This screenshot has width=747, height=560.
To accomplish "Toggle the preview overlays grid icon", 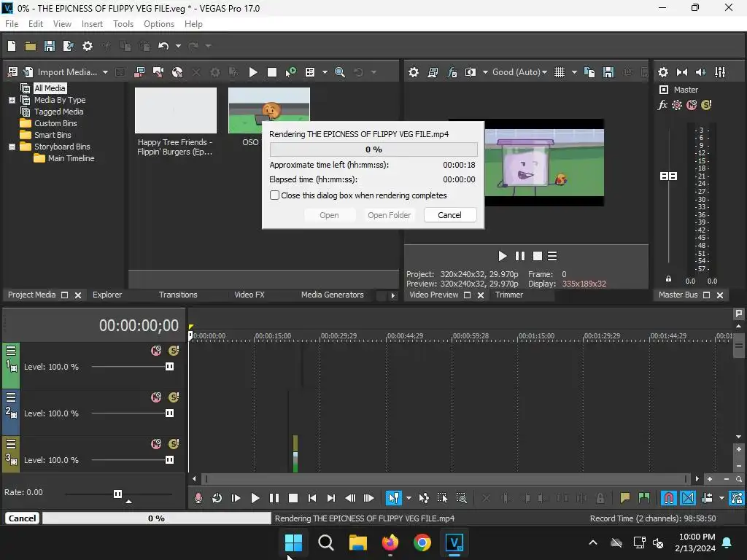I will pos(560,72).
